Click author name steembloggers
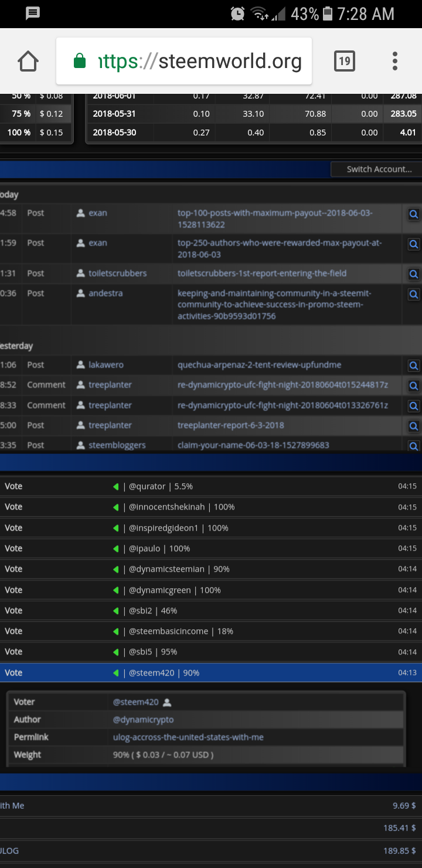This screenshot has height=868, width=422. tap(117, 445)
